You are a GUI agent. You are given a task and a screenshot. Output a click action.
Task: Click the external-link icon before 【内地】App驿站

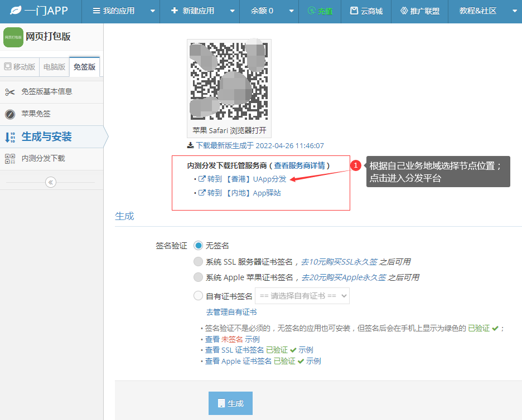tap(202, 193)
